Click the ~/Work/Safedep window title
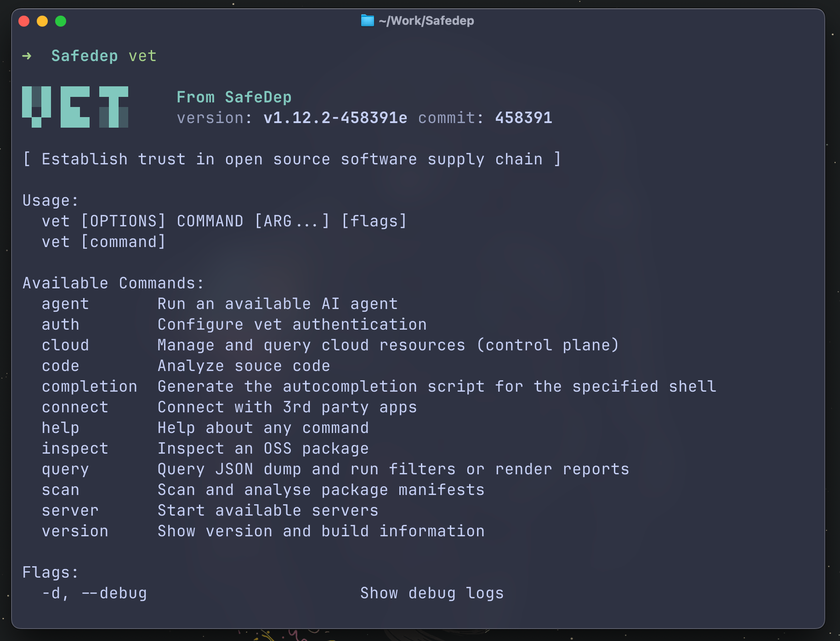This screenshot has width=840, height=641. point(426,21)
